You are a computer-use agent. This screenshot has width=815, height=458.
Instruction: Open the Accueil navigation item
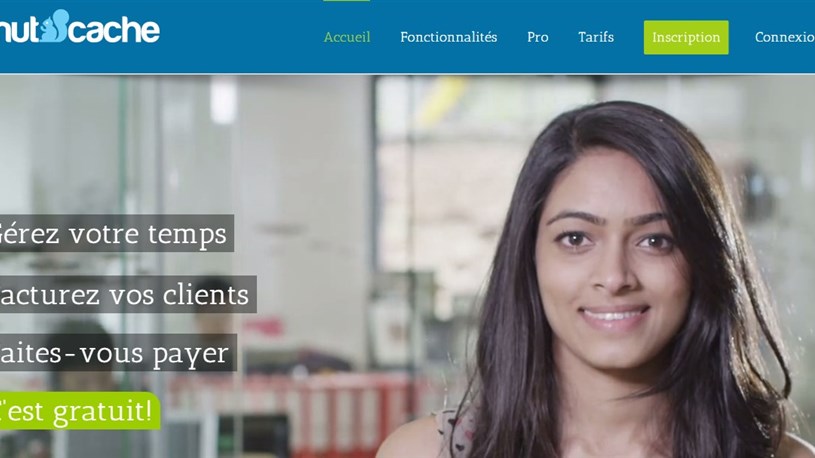(x=347, y=37)
